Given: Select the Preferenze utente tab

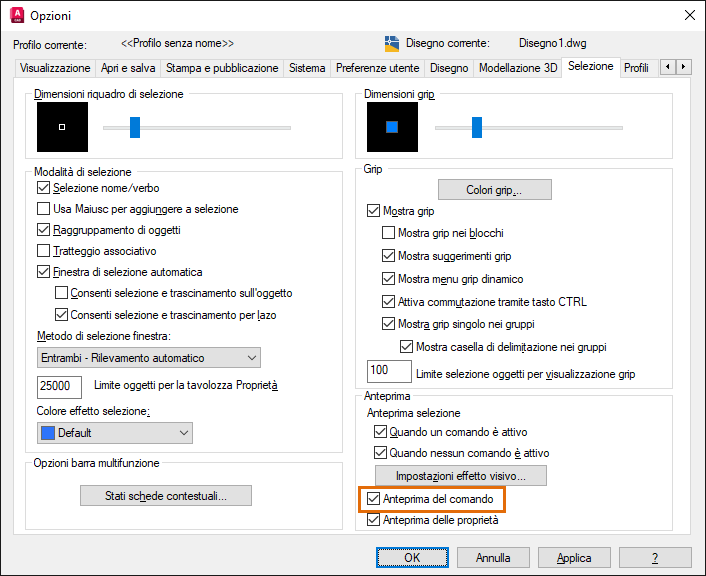Looking at the screenshot, I should 377,68.
